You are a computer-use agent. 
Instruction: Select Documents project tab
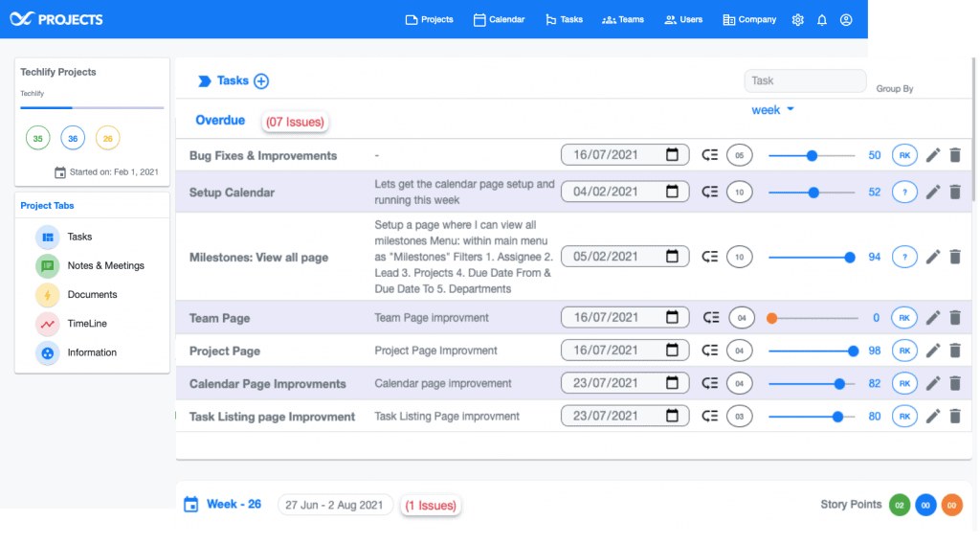(x=77, y=295)
